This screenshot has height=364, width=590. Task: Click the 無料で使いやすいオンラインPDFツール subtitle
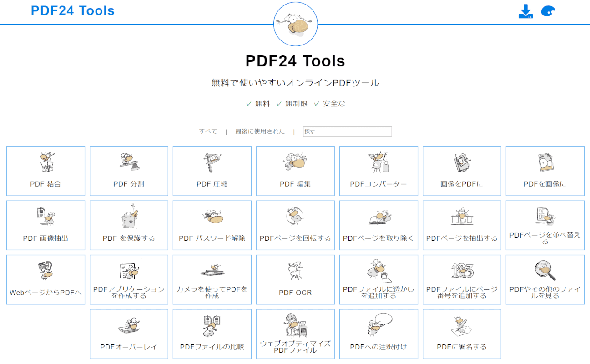[x=295, y=83]
